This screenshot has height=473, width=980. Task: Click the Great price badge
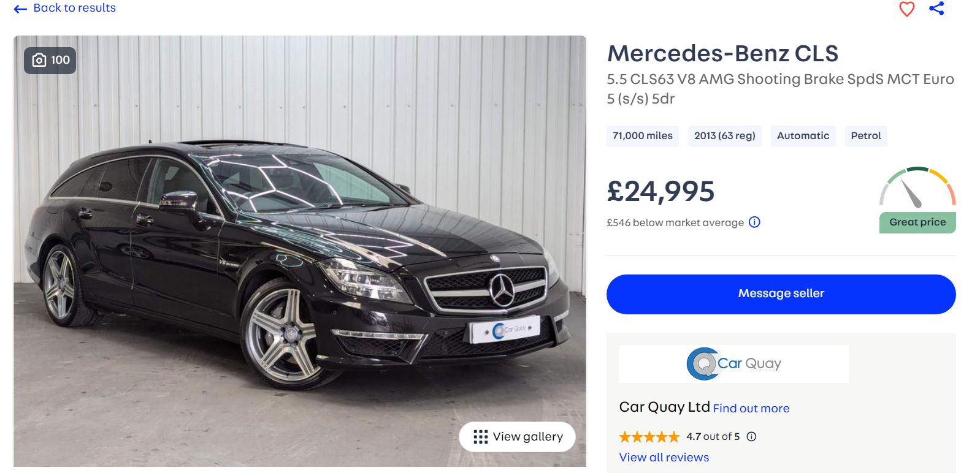click(917, 222)
